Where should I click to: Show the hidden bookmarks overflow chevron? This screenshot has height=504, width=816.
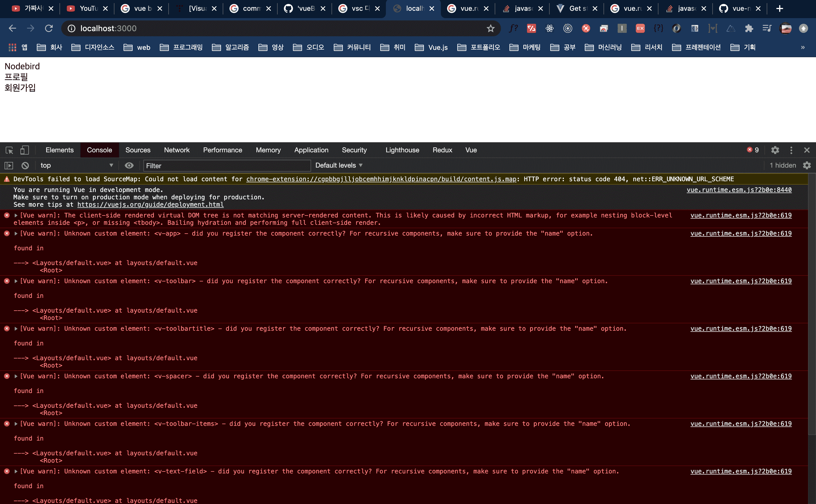pyautogui.click(x=803, y=47)
